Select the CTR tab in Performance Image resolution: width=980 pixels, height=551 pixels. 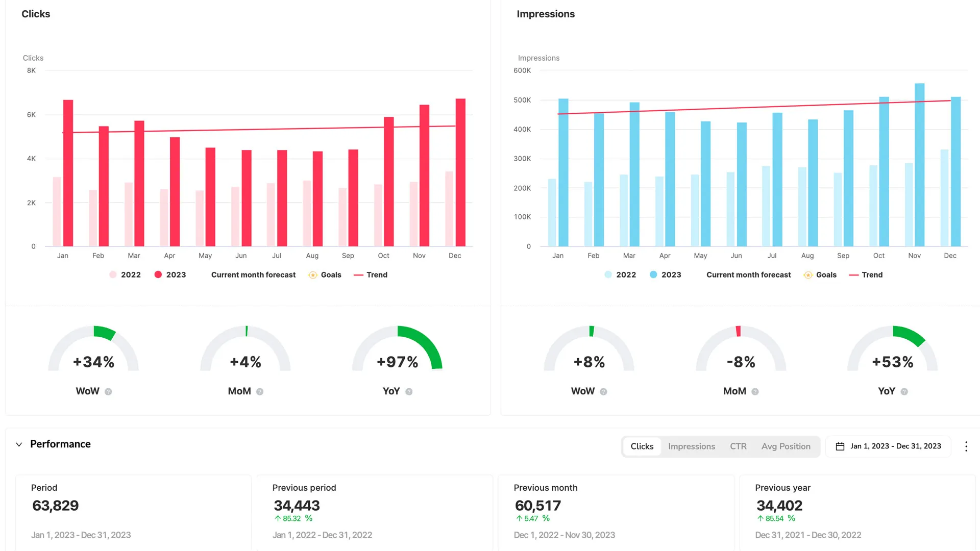click(x=738, y=446)
